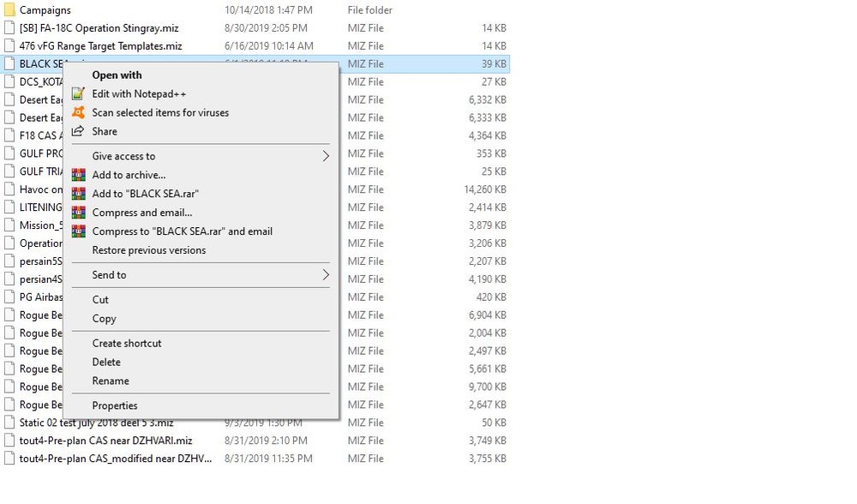Image resolution: width=857 pixels, height=504 pixels.
Task: Click WinRAR icon beside Compress and email
Action: click(x=78, y=213)
